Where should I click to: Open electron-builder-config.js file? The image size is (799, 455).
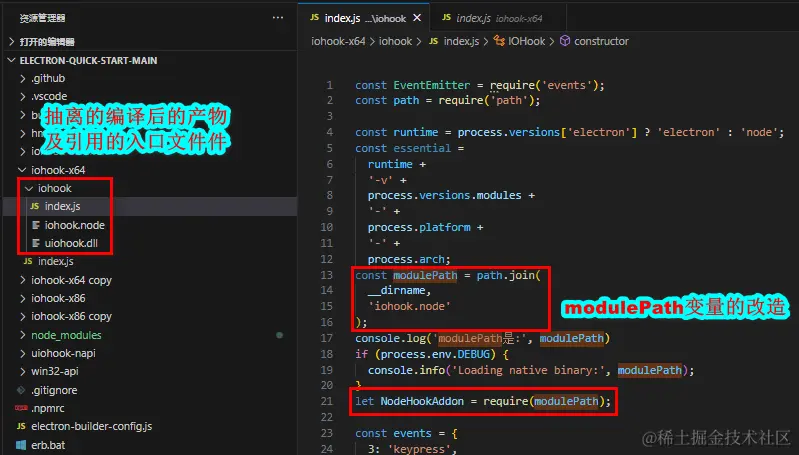pyautogui.click(x=92, y=426)
